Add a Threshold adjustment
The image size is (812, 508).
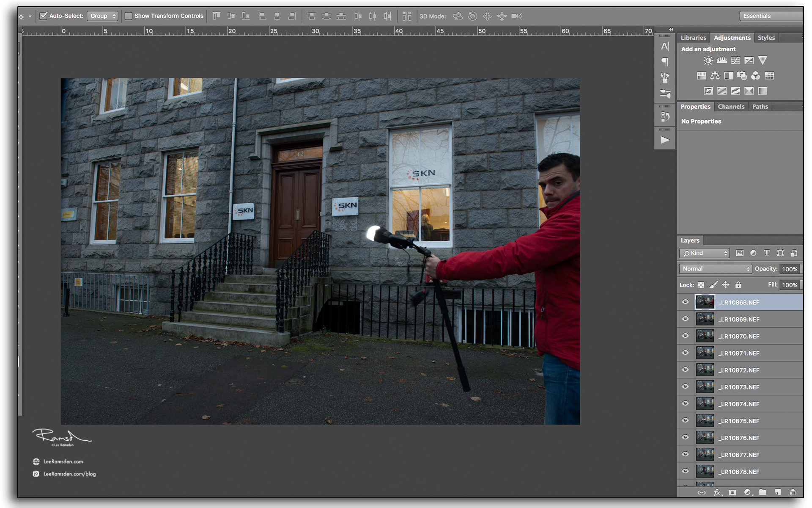(x=735, y=91)
